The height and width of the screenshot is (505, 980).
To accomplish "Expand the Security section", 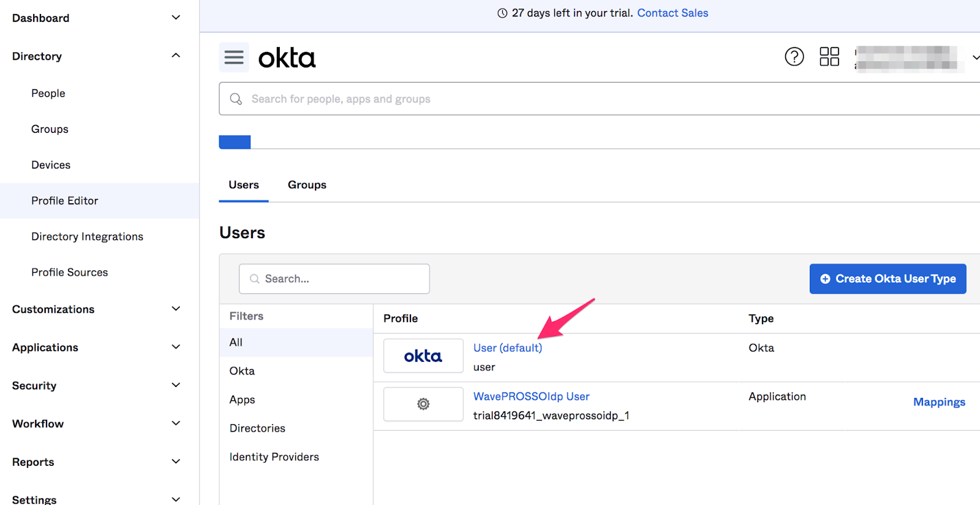I will click(x=176, y=385).
